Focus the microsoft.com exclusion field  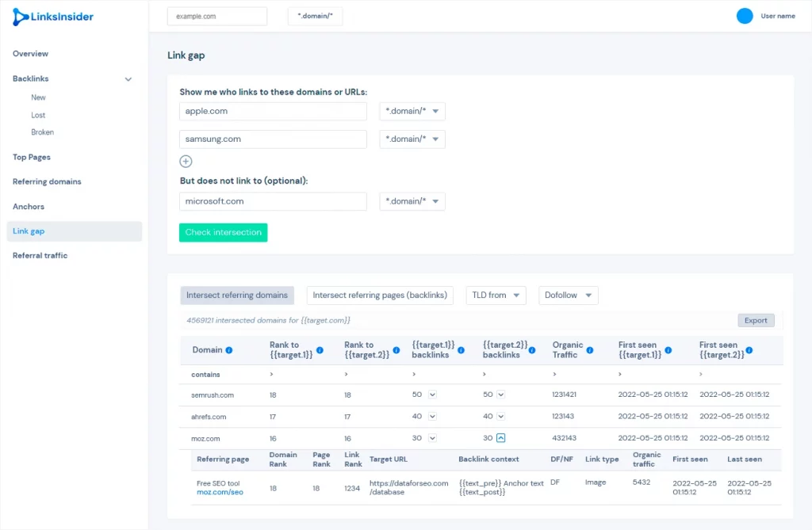pyautogui.click(x=273, y=201)
